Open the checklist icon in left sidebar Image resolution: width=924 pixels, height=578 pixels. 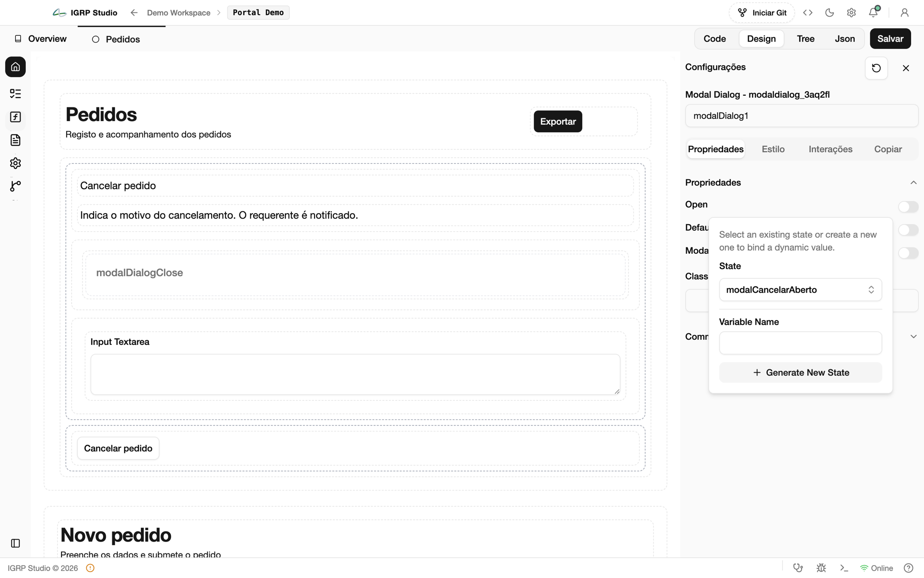point(15,94)
